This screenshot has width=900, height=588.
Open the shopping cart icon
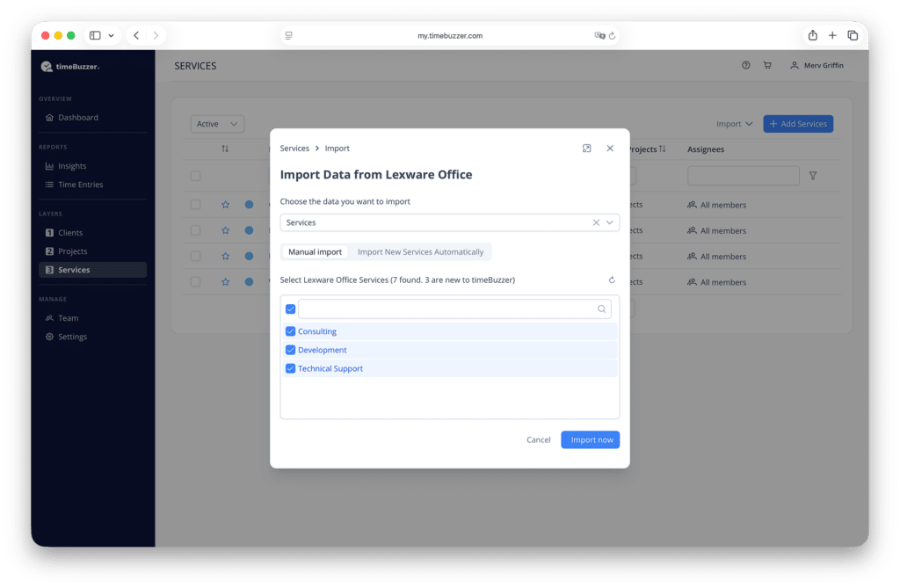pyautogui.click(x=767, y=65)
